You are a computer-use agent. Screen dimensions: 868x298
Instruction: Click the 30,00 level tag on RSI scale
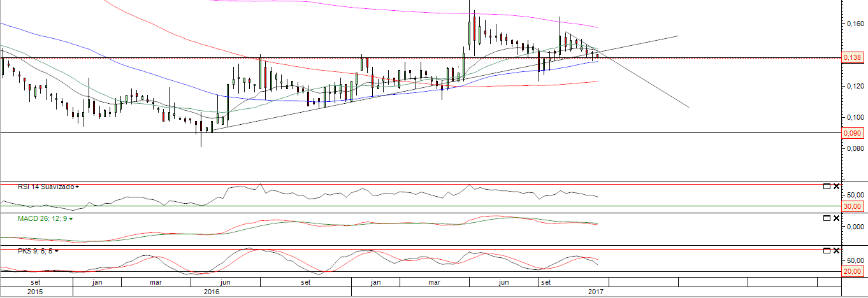pyautogui.click(x=853, y=206)
